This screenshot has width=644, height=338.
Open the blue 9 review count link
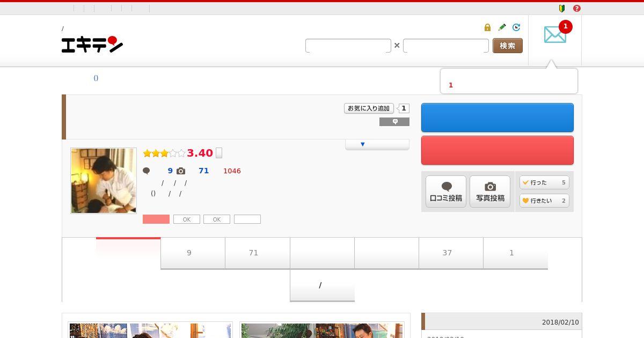[x=170, y=171]
